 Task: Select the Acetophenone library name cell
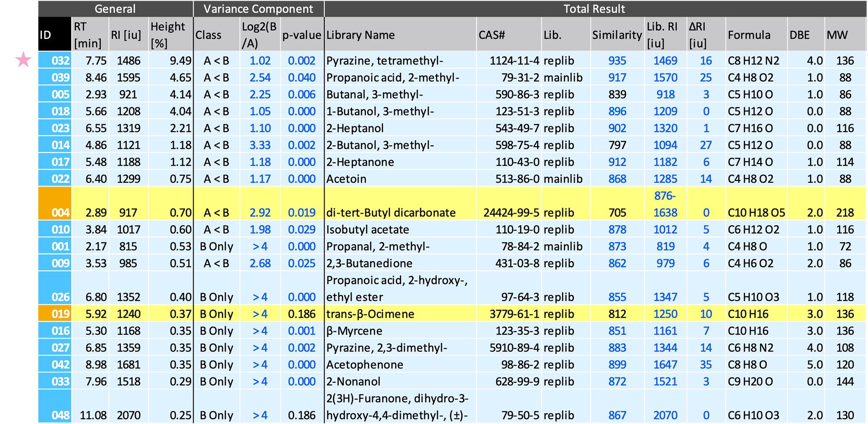pos(365,365)
